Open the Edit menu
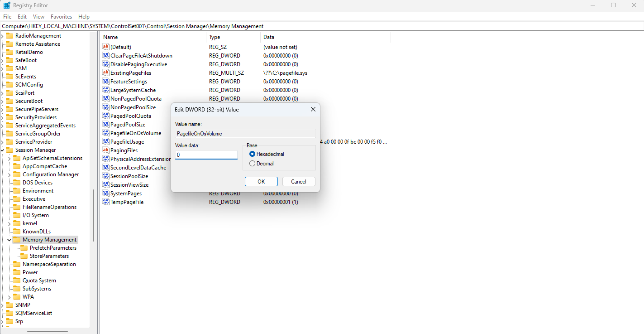 (22, 17)
